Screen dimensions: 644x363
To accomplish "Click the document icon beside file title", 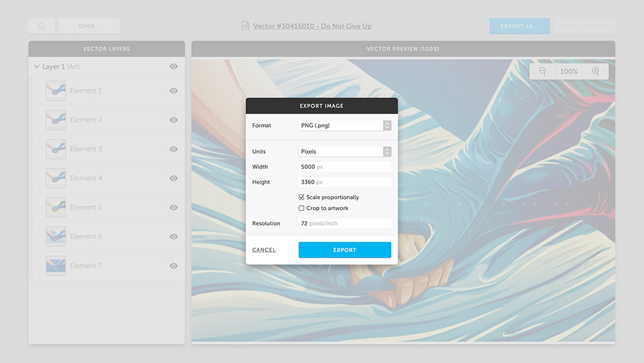I will pos(245,26).
